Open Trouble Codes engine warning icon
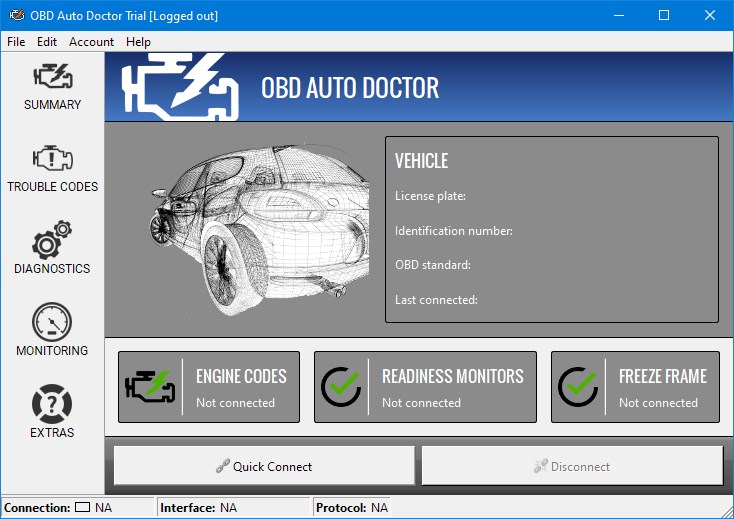 (52, 158)
